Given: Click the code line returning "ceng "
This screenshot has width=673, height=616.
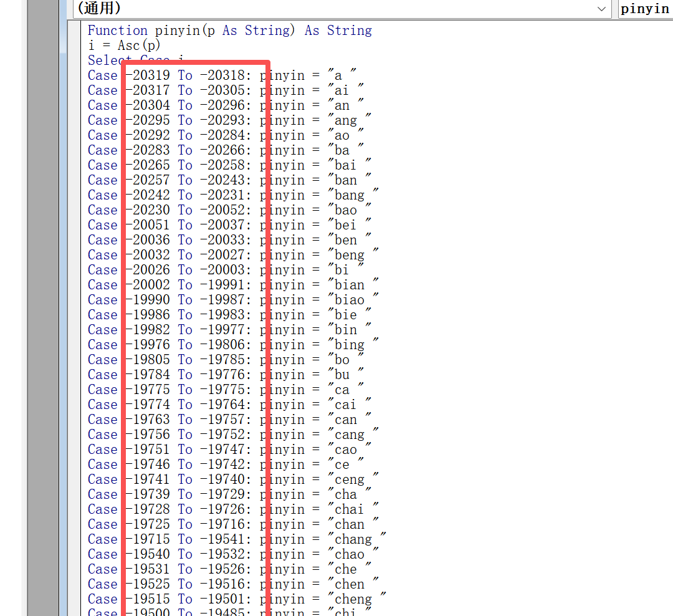Looking at the screenshot, I should [233, 480].
